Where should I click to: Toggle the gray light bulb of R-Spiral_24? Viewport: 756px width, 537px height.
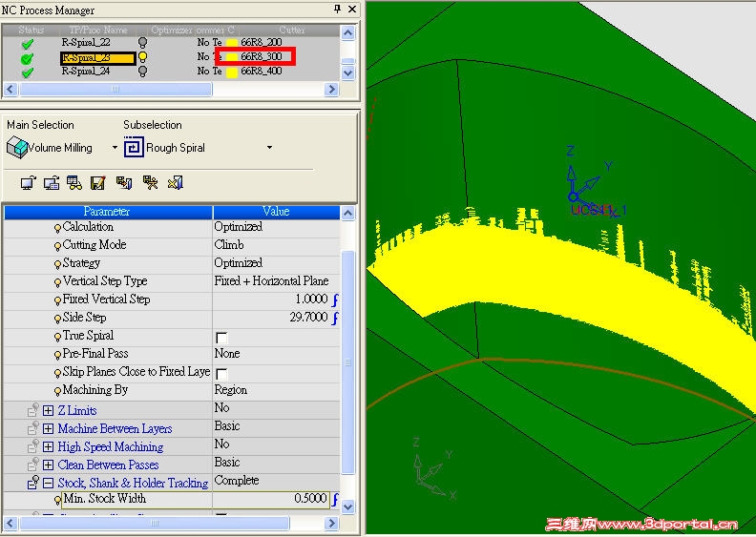tap(142, 72)
